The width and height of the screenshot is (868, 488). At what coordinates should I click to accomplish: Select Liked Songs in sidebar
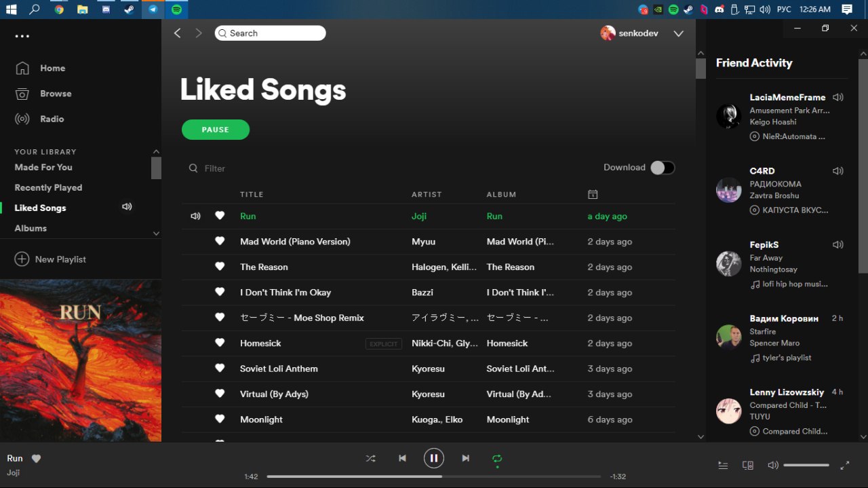[40, 208]
